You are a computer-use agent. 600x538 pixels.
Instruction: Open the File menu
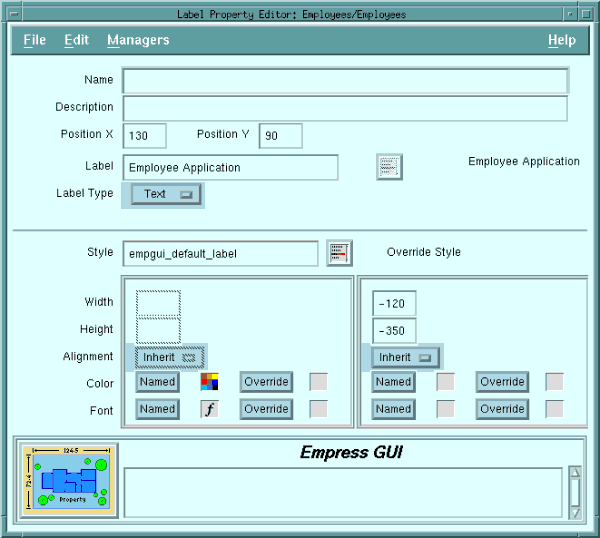point(34,40)
